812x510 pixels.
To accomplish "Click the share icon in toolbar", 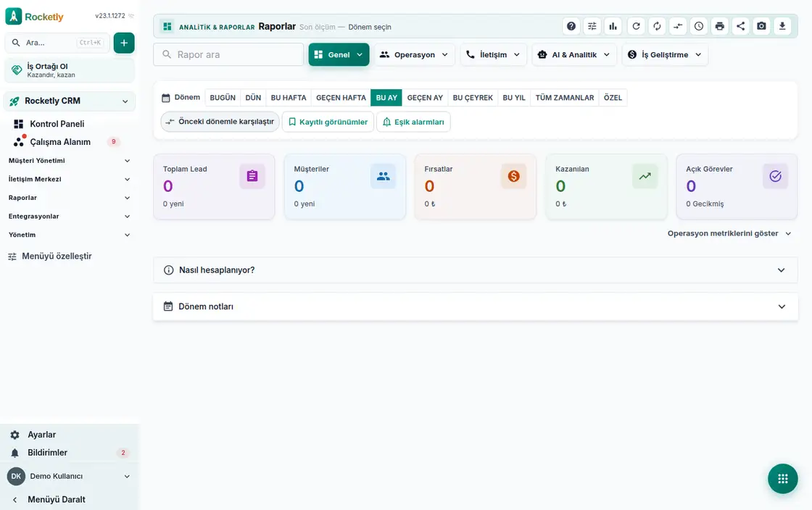I will [740, 26].
